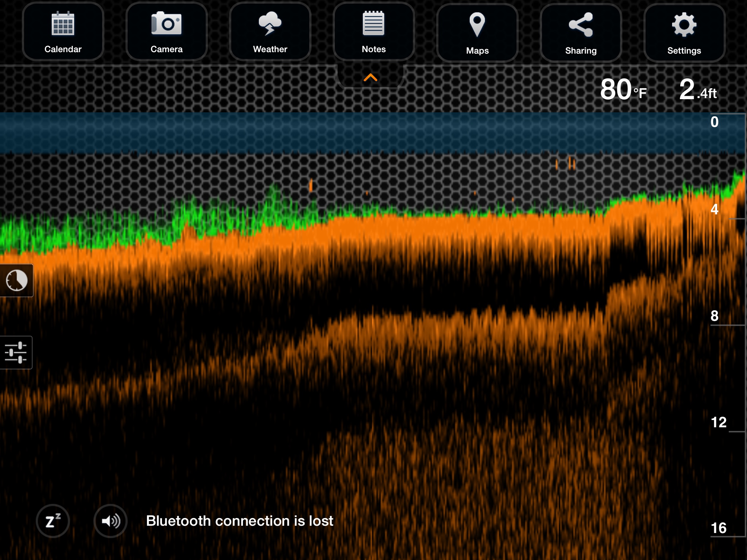Click the 16 ft depth scale marker

pos(719,528)
